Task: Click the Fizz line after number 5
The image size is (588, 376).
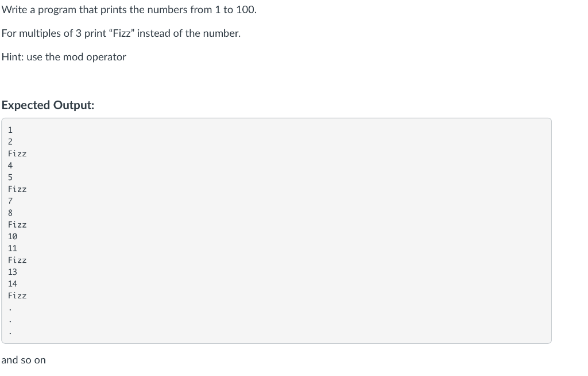Action: 17,189
